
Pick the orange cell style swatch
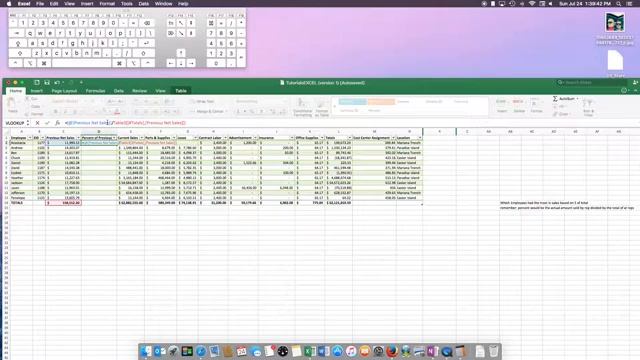(381, 102)
